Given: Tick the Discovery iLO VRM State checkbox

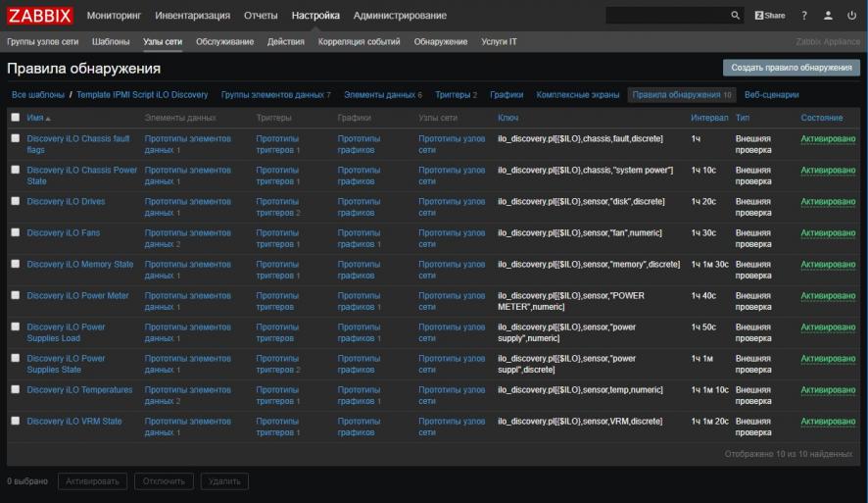Looking at the screenshot, I should pyautogui.click(x=15, y=421).
